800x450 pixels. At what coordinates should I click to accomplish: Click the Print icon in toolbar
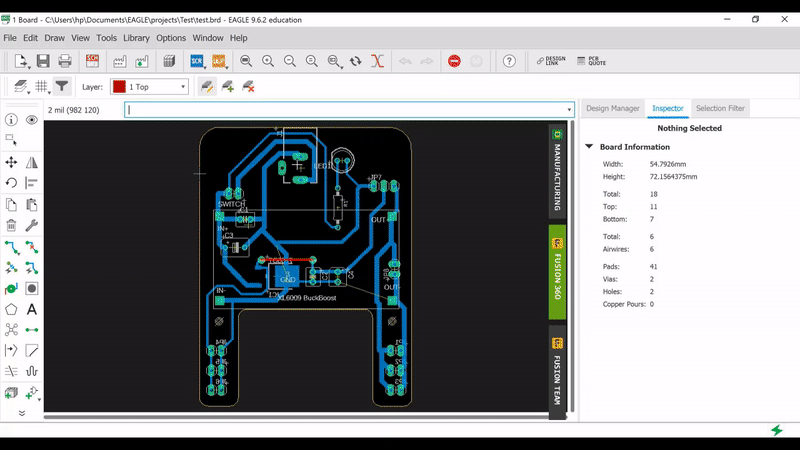pos(65,61)
